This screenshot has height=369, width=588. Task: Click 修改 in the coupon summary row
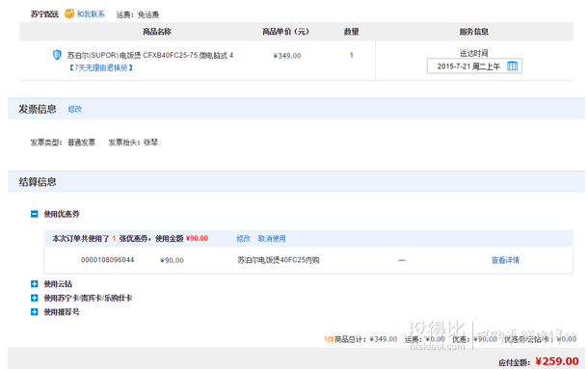243,239
